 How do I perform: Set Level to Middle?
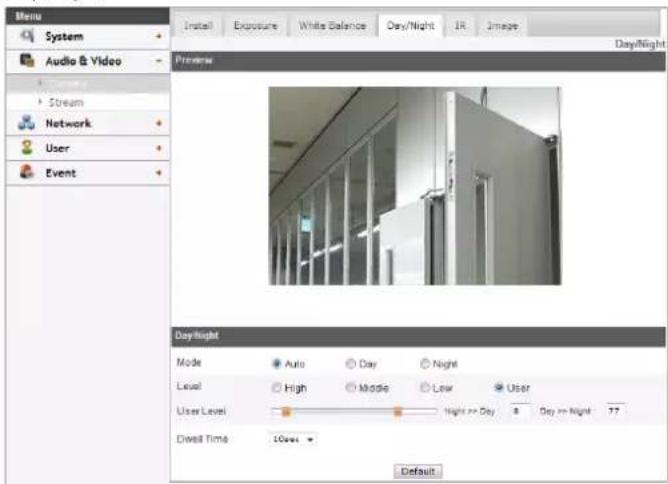click(351, 387)
